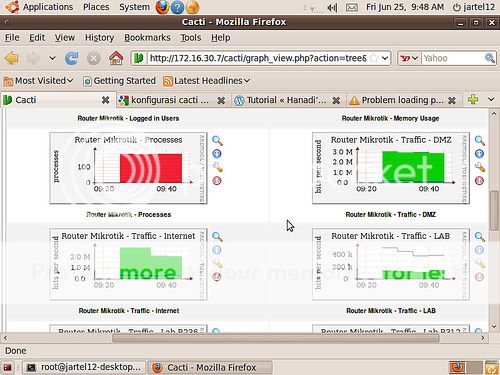The image size is (500, 375).
Task: Open the Bookmarks menu
Action: coord(147,38)
